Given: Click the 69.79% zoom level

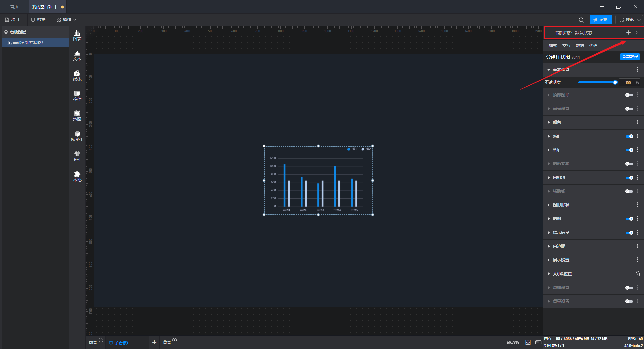Looking at the screenshot, I should pos(513,342).
